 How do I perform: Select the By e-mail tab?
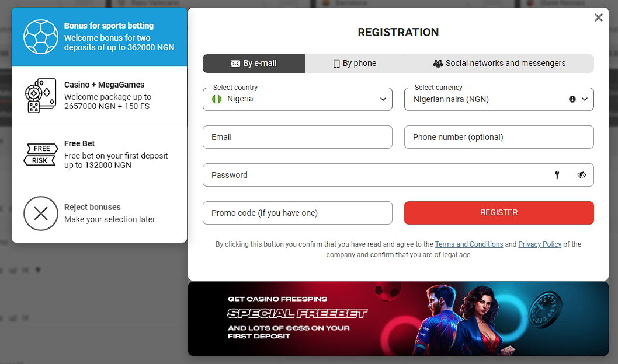pyautogui.click(x=254, y=64)
